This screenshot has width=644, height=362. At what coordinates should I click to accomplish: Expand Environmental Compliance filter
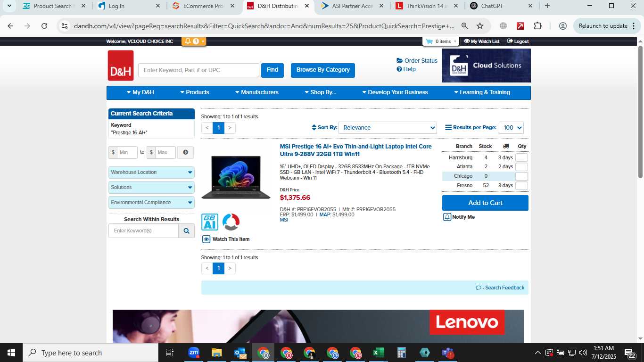tap(151, 203)
